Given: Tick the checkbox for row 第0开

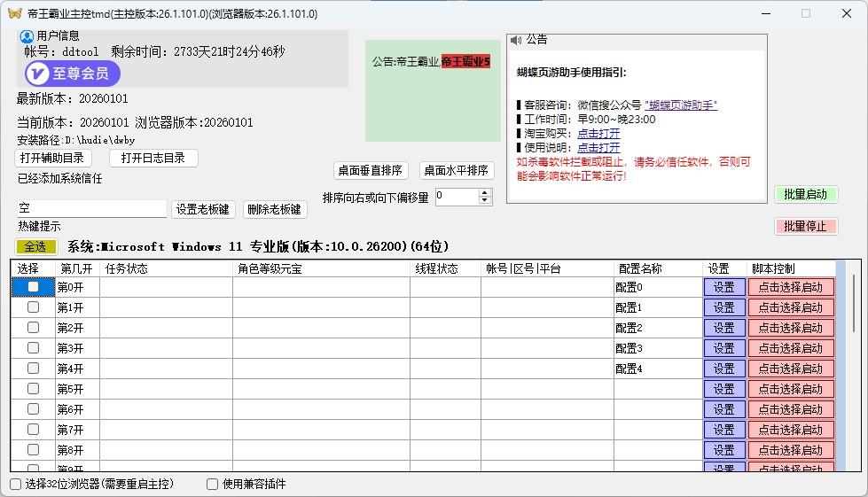Looking at the screenshot, I should [34, 287].
